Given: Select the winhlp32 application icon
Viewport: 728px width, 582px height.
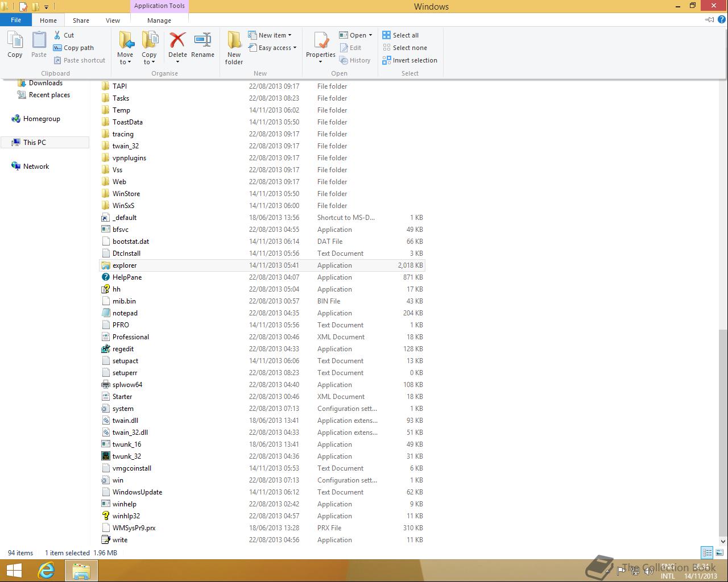Looking at the screenshot, I should point(105,516).
